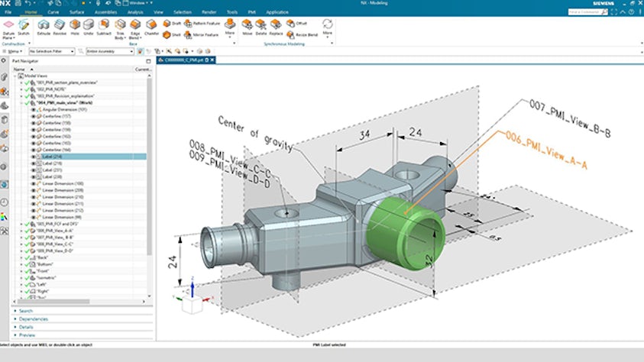Toggle visibility of Linear Dimension (108)
The width and height of the screenshot is (644, 362).
tap(34, 183)
